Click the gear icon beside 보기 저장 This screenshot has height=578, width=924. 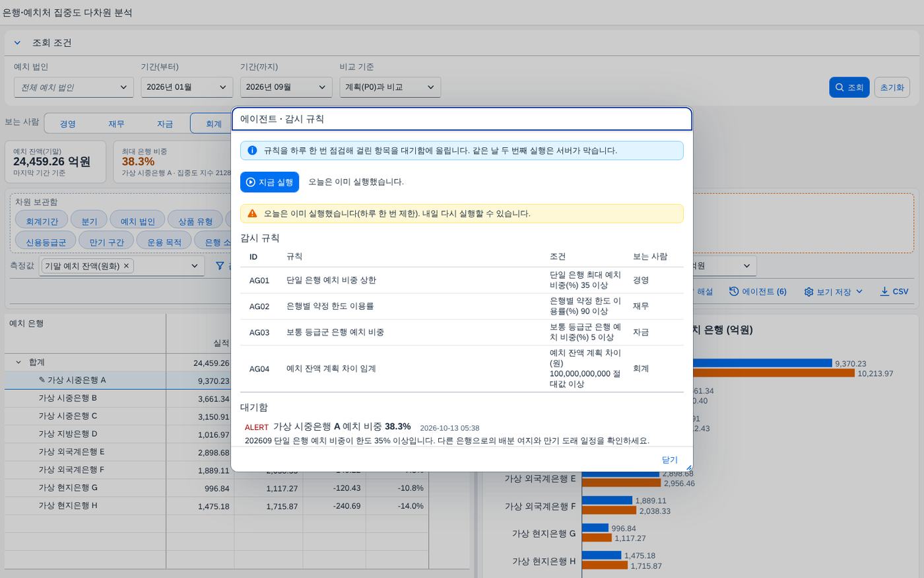(808, 291)
